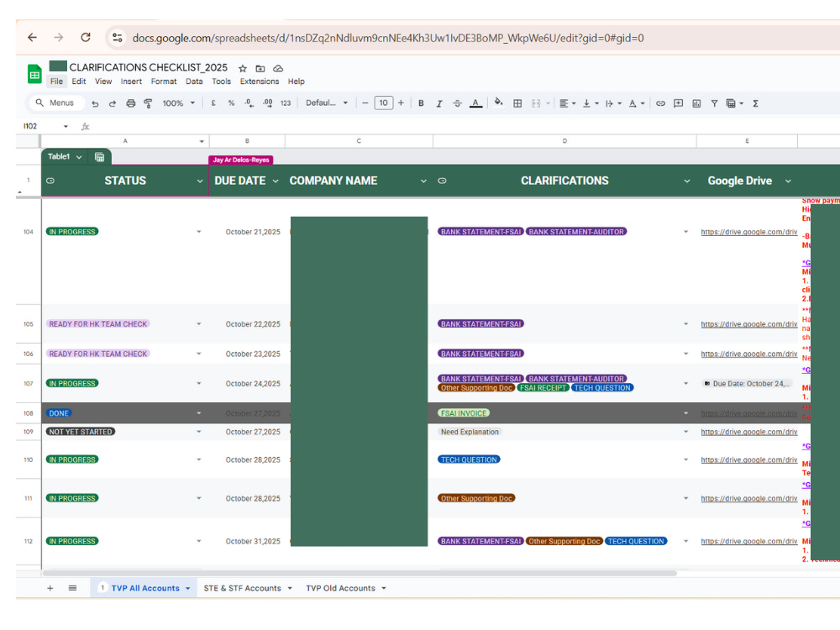Open the borders tool

(x=517, y=103)
